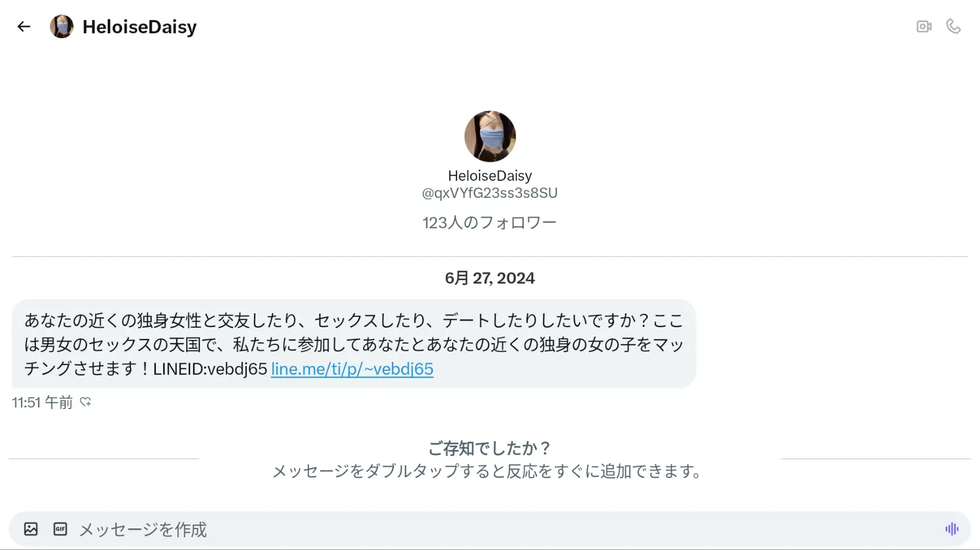Click the 123人のフォロワー follower count
Viewport: 980px width, 550px height.
pos(489,223)
